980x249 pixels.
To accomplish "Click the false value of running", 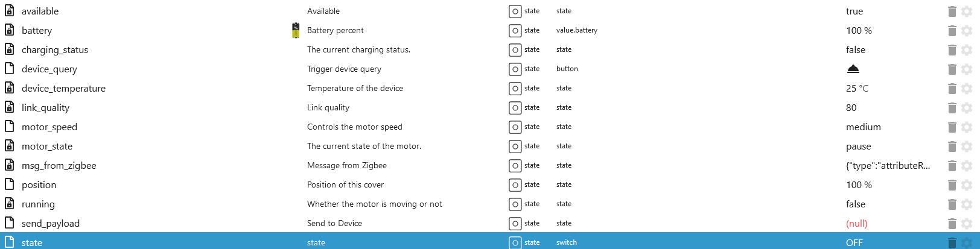I will [x=855, y=204].
